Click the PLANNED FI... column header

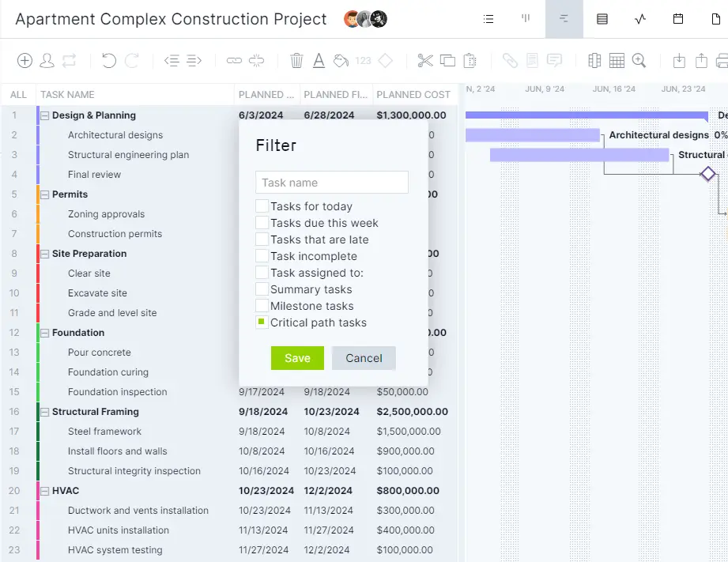point(336,95)
